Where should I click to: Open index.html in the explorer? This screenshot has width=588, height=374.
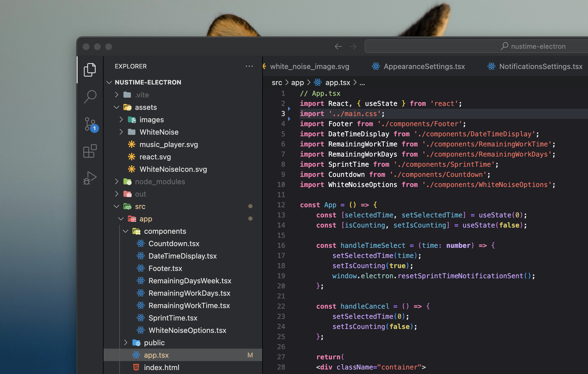[183, 367]
